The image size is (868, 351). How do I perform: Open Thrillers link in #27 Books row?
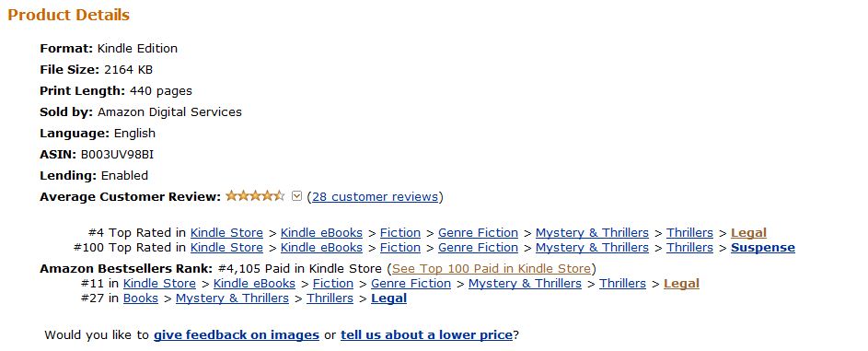pos(330,298)
